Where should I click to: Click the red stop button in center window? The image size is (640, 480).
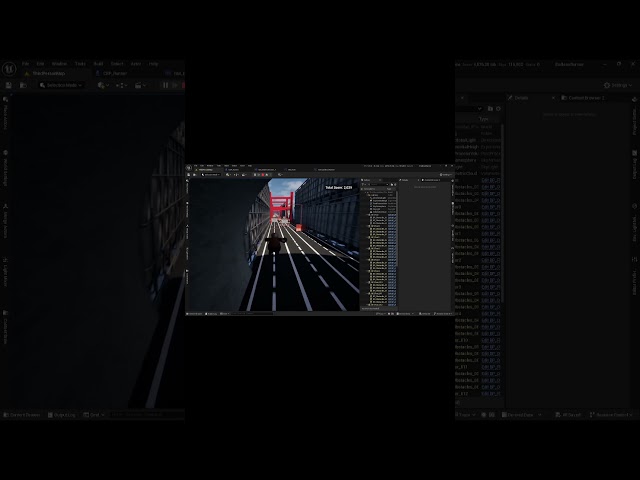pos(263,175)
